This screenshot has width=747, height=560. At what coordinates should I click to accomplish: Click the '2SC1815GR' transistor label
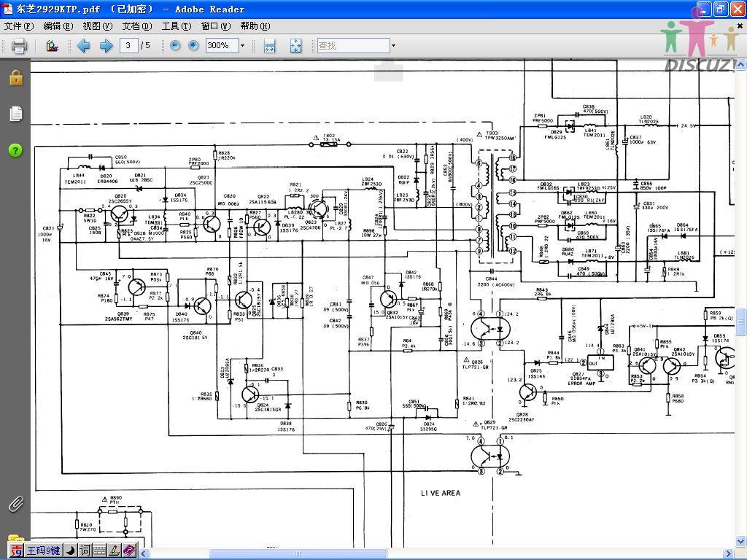pyautogui.click(x=268, y=410)
